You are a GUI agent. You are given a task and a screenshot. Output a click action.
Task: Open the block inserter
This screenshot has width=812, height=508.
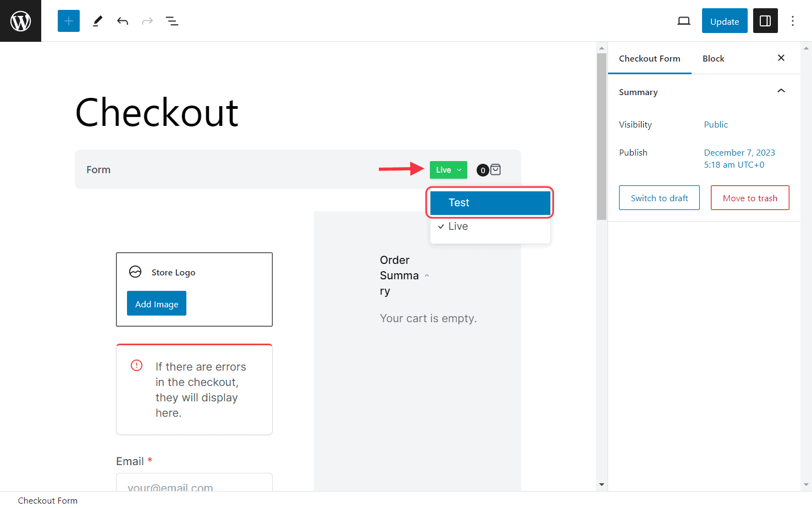(68, 20)
